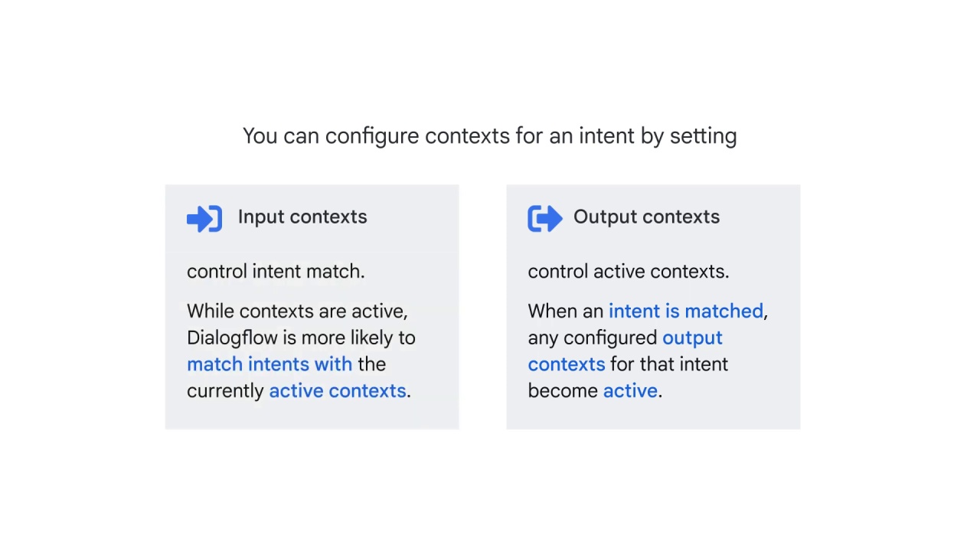The height and width of the screenshot is (551, 980).
Task: Click the blue word 'output' in the right card
Action: coord(692,338)
